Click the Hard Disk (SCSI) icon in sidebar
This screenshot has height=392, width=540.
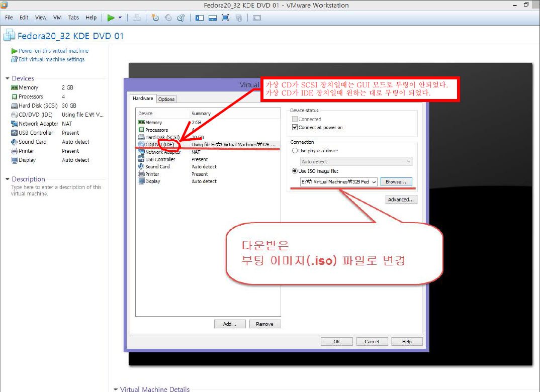[14, 106]
